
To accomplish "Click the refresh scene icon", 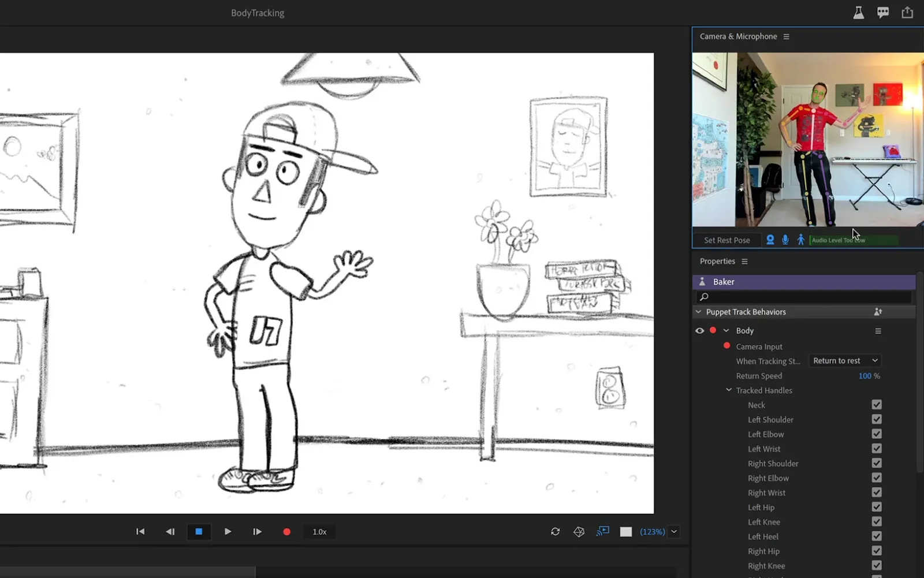I will [555, 532].
